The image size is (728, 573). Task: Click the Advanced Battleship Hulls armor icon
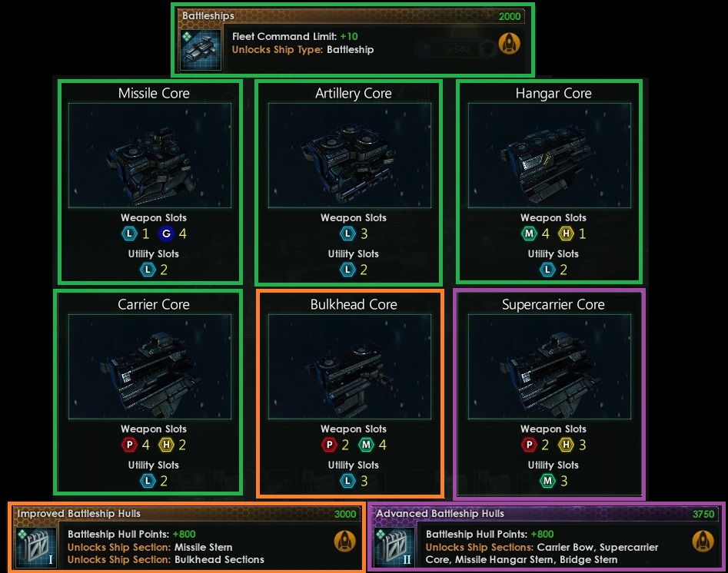pyautogui.click(x=394, y=548)
